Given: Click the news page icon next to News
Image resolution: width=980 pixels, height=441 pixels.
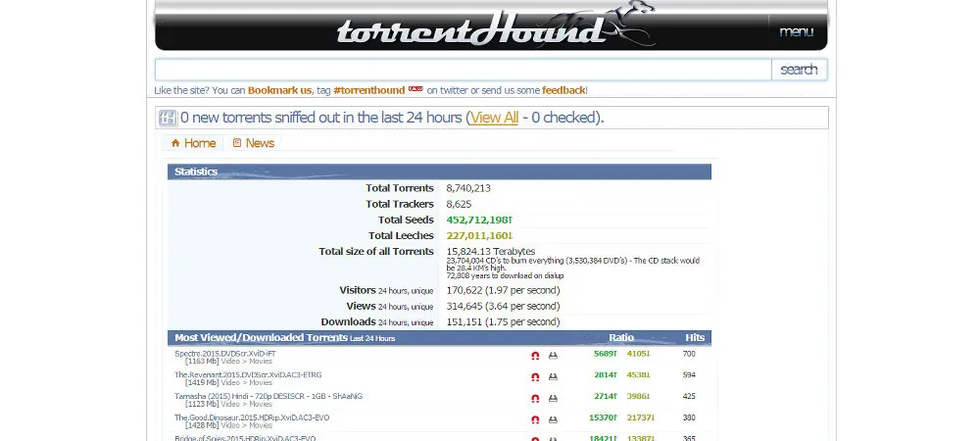Looking at the screenshot, I should coord(237,143).
